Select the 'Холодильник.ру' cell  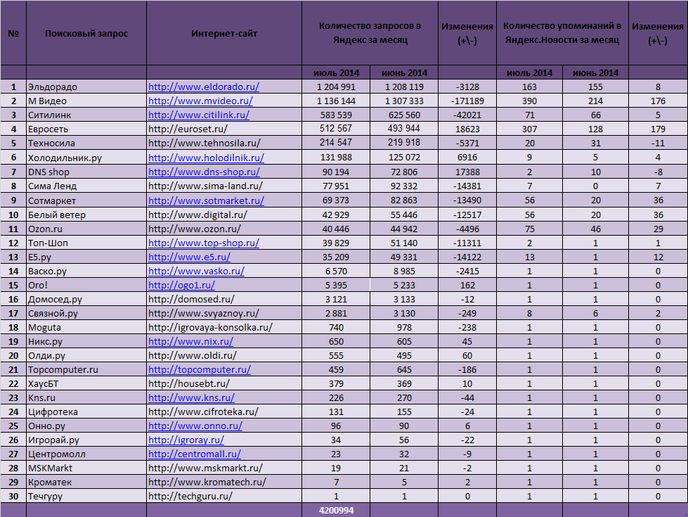(86, 158)
